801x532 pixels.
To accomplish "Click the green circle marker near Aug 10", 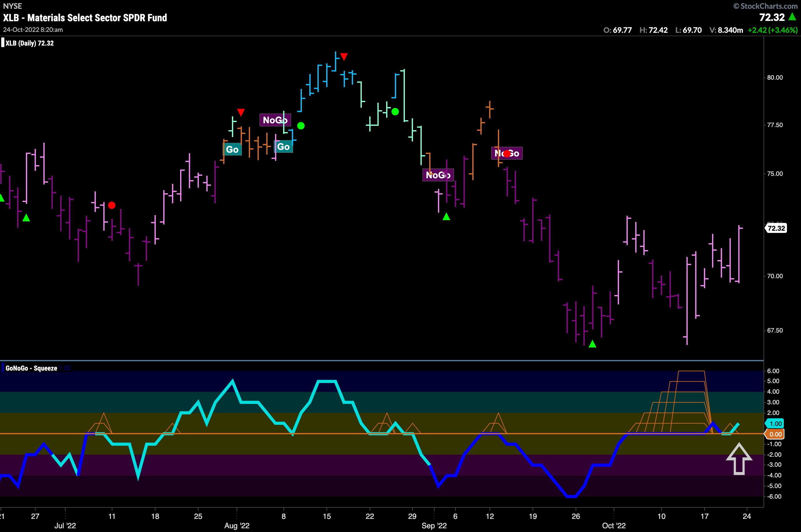I will pyautogui.click(x=301, y=126).
